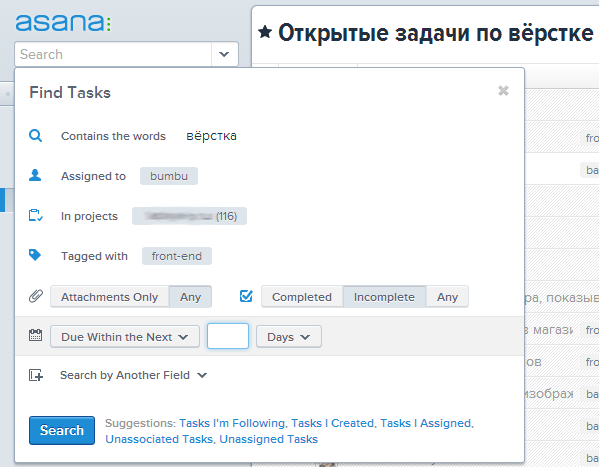Image resolution: width=599 pixels, height=467 pixels.
Task: Open Tasks I'm Following suggestion
Action: point(232,423)
